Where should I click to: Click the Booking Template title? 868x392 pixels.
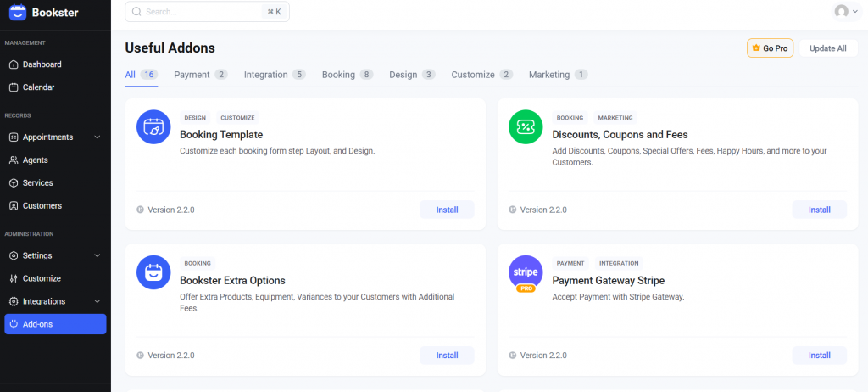221,135
